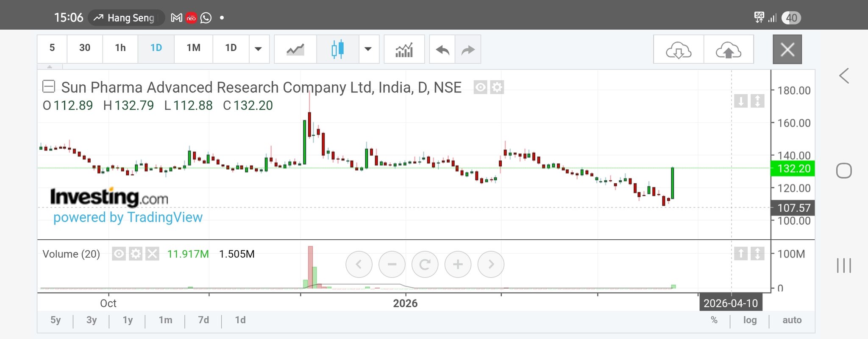The height and width of the screenshot is (339, 868).
Task: Set the date range to 3y
Action: [92, 320]
